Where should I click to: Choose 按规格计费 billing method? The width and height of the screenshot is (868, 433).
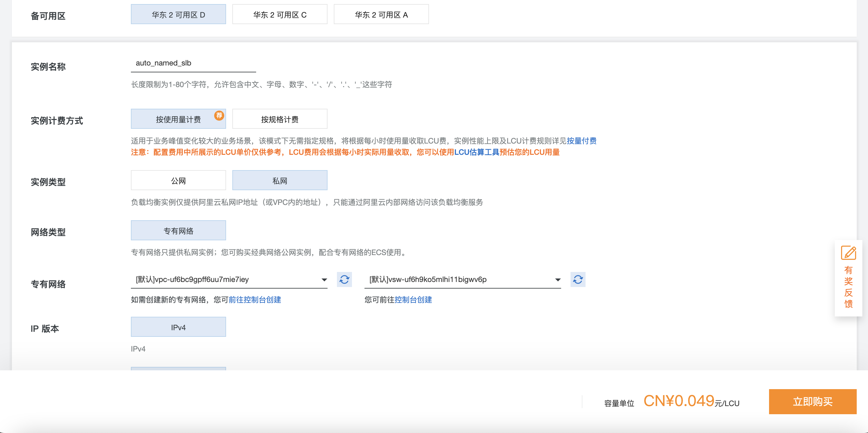pos(280,119)
